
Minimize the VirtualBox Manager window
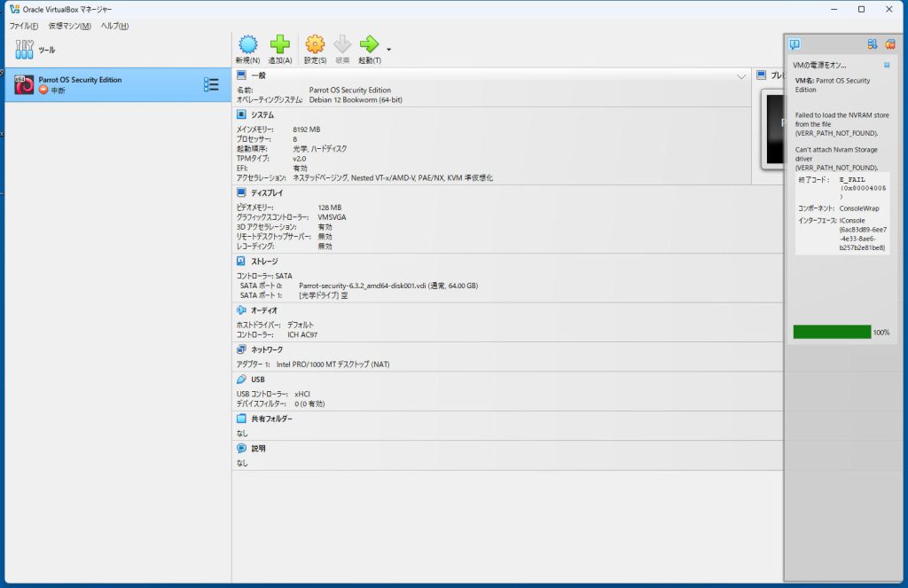click(834, 9)
